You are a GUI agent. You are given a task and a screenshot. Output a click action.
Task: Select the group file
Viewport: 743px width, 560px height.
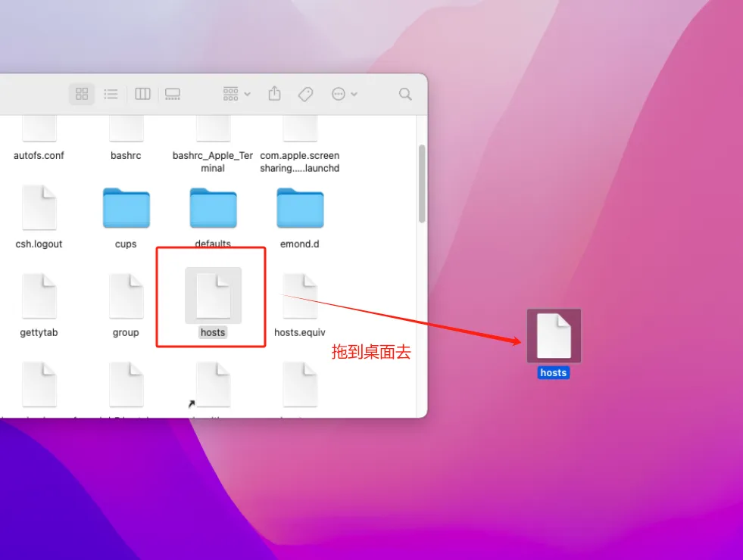126,296
